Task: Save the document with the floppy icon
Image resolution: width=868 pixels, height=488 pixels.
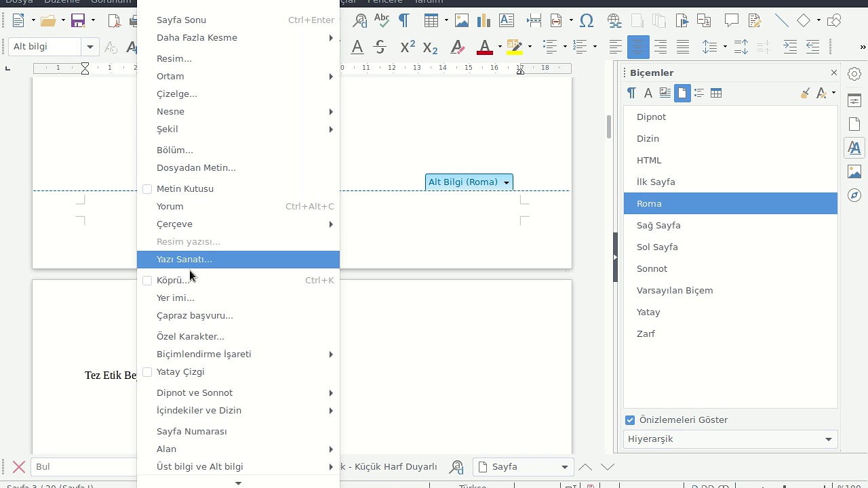Action: pos(78,21)
